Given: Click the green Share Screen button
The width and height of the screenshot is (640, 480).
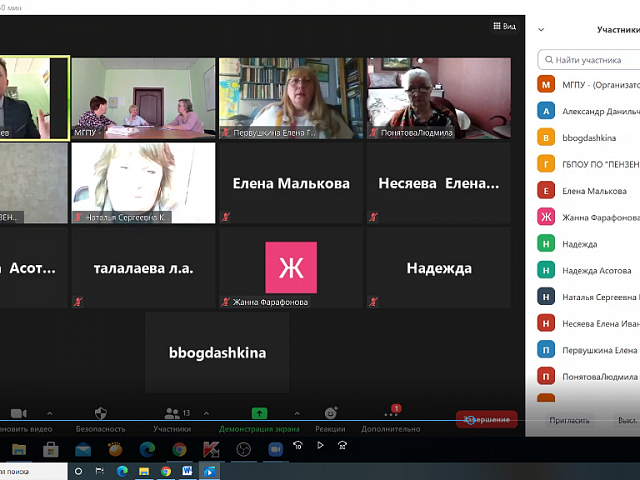Looking at the screenshot, I should [x=259, y=413].
